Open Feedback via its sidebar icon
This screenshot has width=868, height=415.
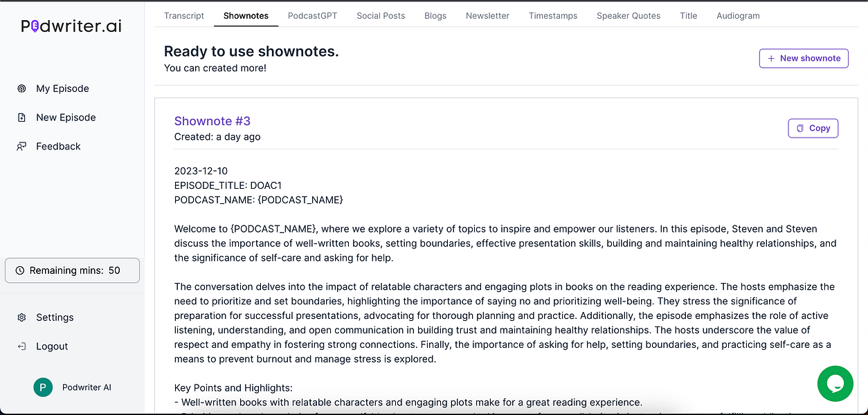click(x=21, y=146)
